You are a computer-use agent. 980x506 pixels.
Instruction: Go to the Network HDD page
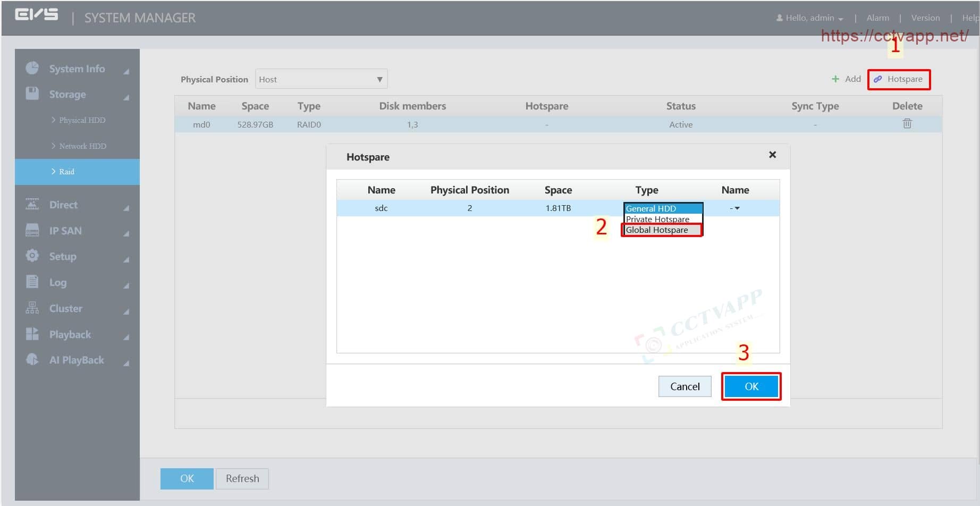pyautogui.click(x=82, y=146)
